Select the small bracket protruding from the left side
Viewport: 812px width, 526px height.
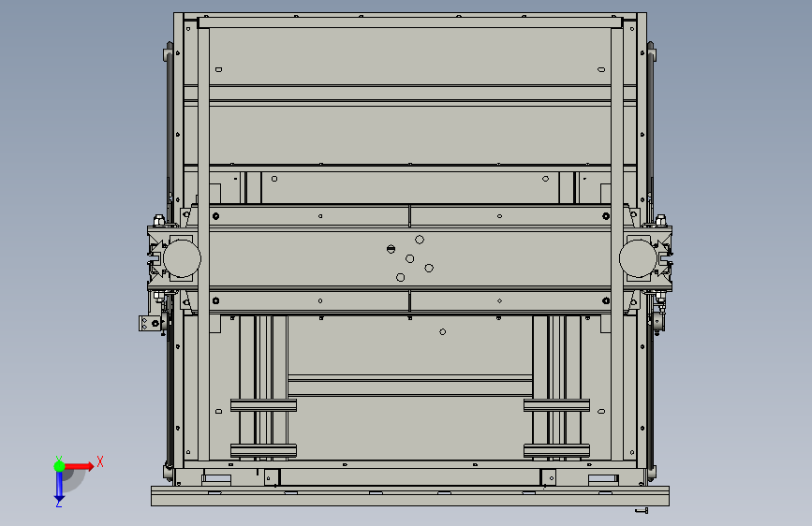point(149,324)
